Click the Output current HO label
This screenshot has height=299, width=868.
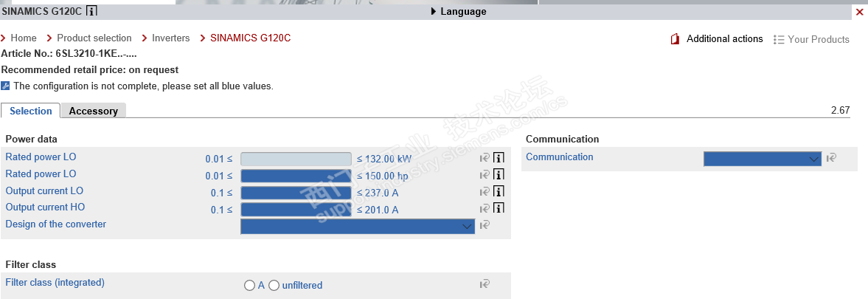45,207
